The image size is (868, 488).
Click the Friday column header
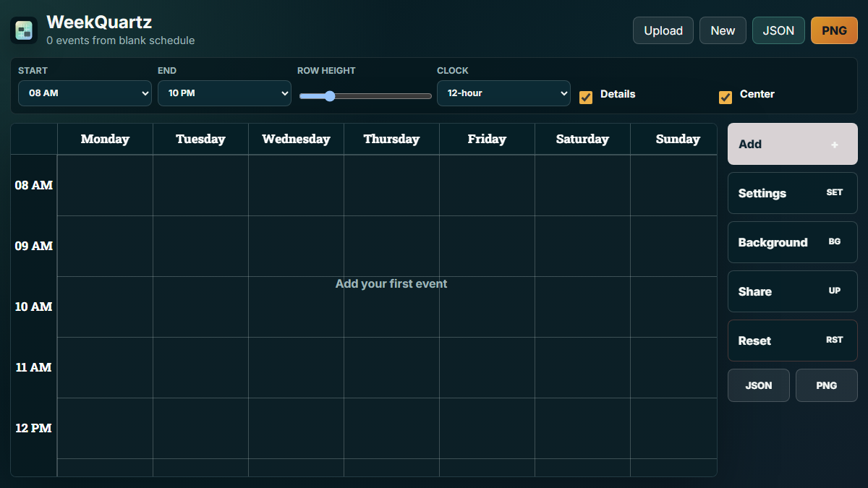pos(487,139)
